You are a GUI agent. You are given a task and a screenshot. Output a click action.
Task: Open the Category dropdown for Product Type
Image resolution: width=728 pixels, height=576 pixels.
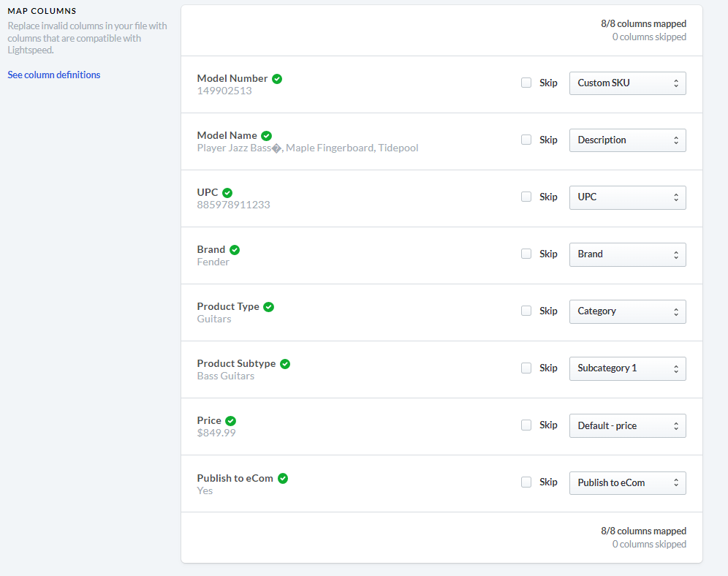click(x=627, y=311)
